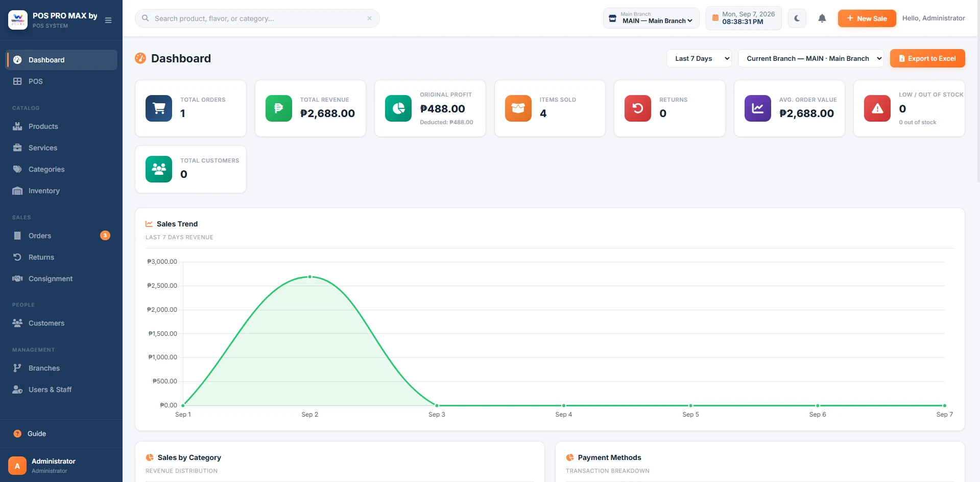Open notifications bell icon

tap(822, 18)
